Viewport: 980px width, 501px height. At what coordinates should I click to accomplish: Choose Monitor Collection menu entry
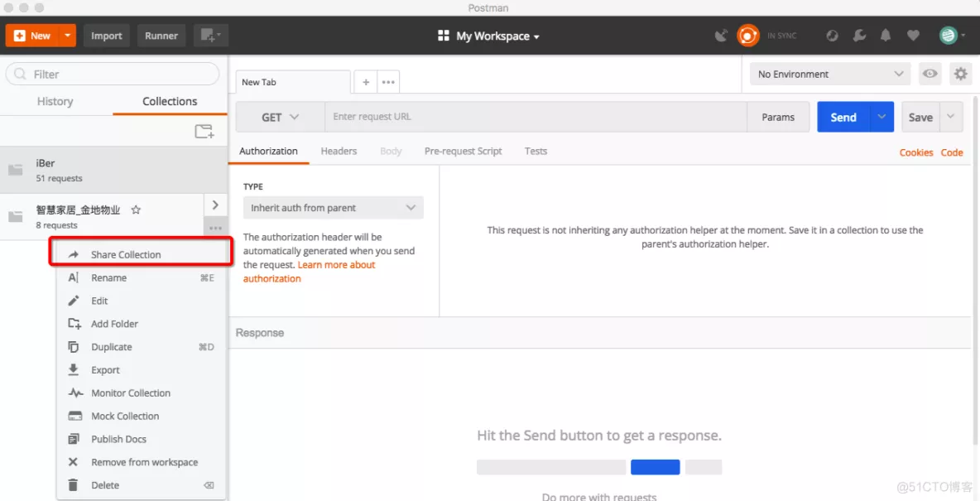pyautogui.click(x=142, y=393)
